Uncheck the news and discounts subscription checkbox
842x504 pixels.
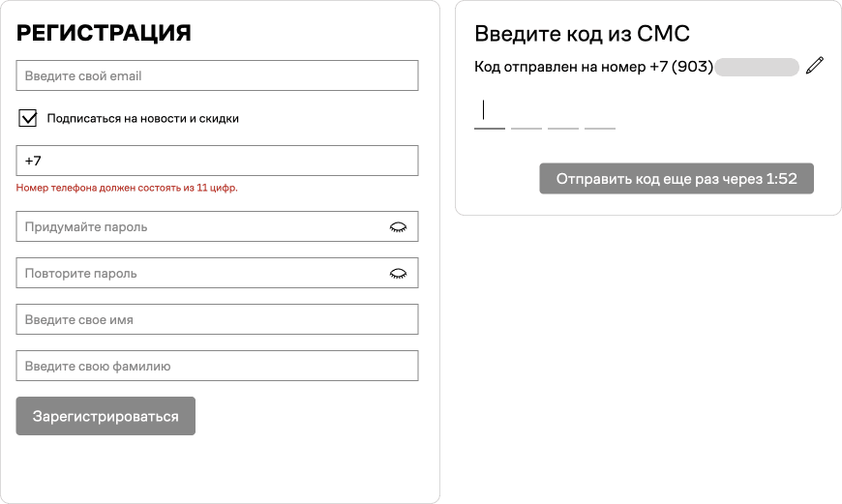[27, 118]
